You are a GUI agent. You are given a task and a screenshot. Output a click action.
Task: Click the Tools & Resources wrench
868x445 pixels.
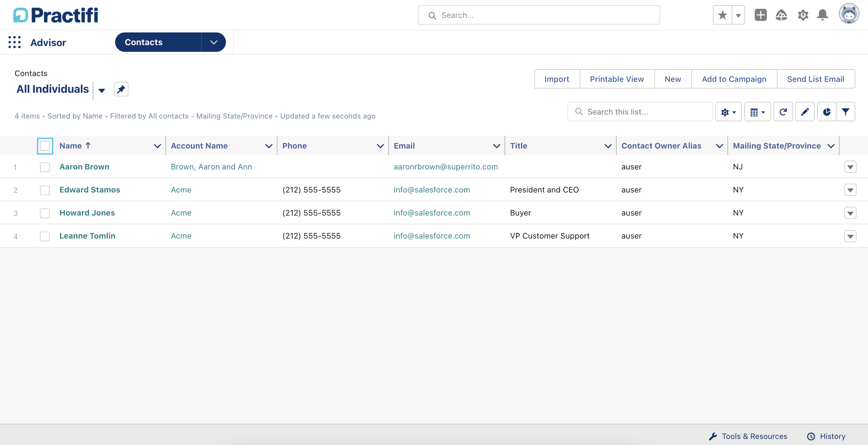[x=713, y=436]
